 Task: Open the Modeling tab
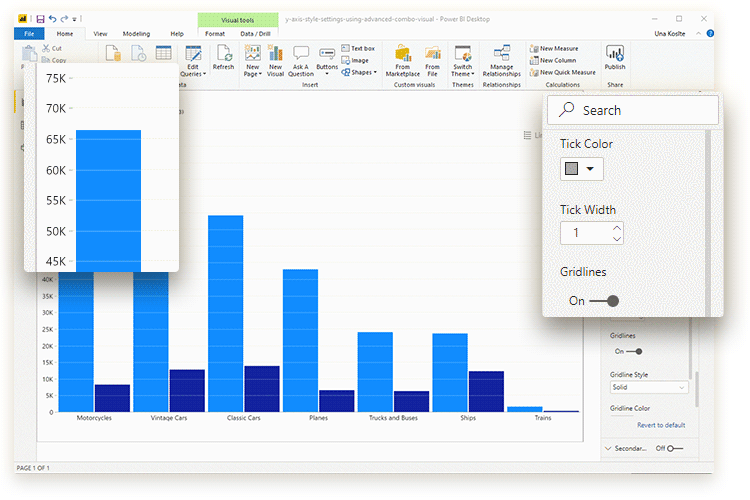(136, 33)
